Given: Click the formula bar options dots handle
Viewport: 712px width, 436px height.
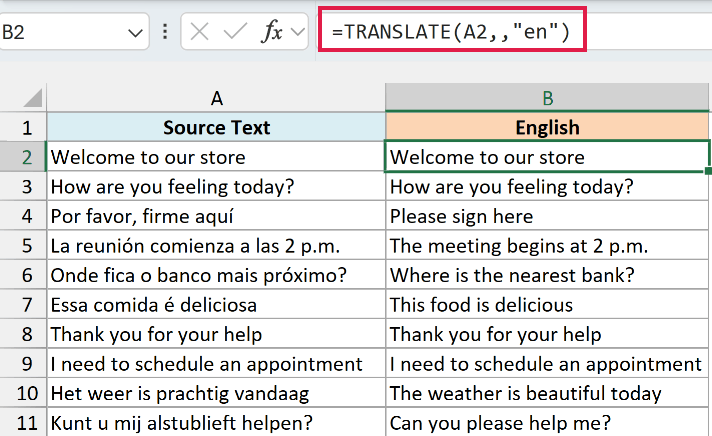Looking at the screenshot, I should (x=165, y=32).
